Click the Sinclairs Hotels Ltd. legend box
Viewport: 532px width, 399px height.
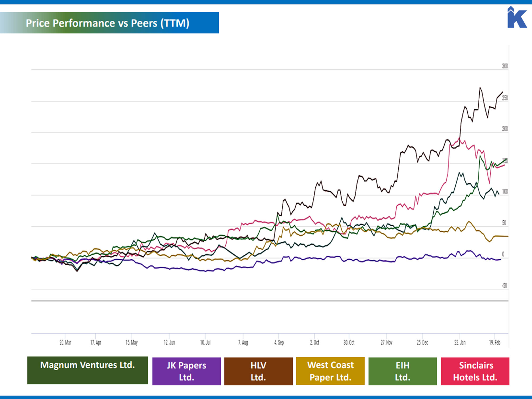pos(475,371)
